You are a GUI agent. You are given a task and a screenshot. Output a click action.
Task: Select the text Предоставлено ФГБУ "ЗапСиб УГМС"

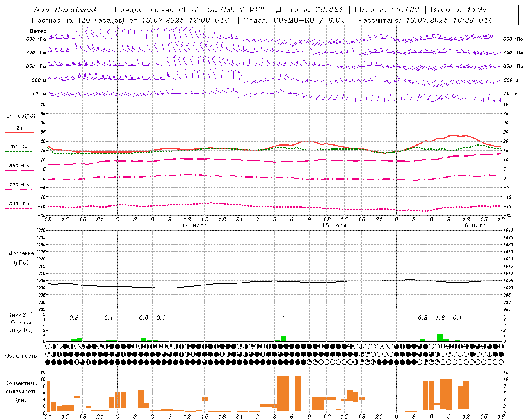pyautogui.click(x=190, y=10)
